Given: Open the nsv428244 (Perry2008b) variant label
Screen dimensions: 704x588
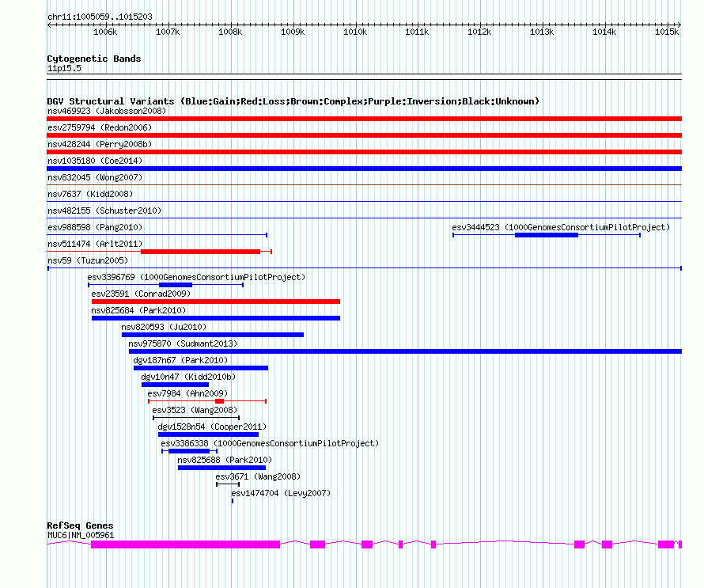Looking at the screenshot, I should pyautogui.click(x=100, y=144).
